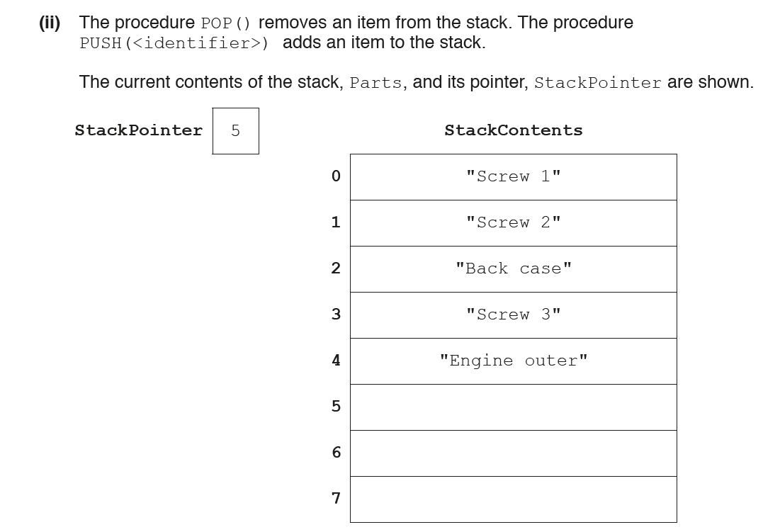Click the empty stack cell at index 6

click(513, 453)
